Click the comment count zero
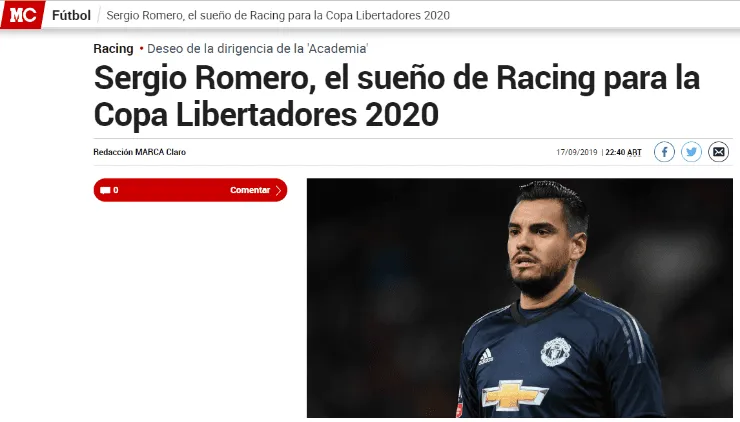Screen dimensions: 740x422 coord(116,190)
